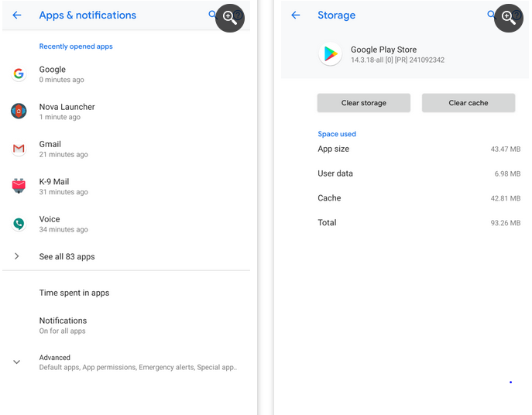Image resolution: width=532 pixels, height=415 pixels.
Task: Open Nova Launcher entry
Action: coord(126,111)
